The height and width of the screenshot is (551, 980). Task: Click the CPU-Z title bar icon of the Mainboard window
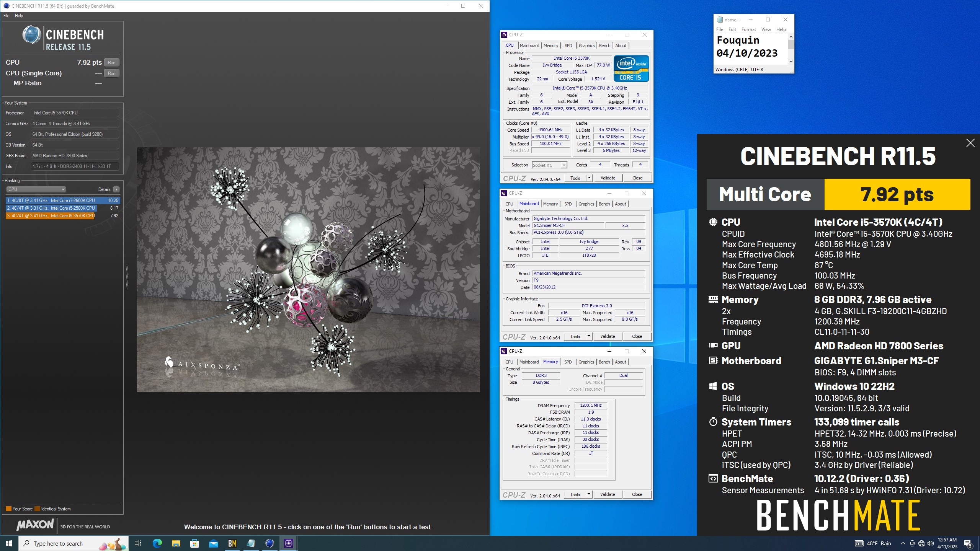click(504, 193)
